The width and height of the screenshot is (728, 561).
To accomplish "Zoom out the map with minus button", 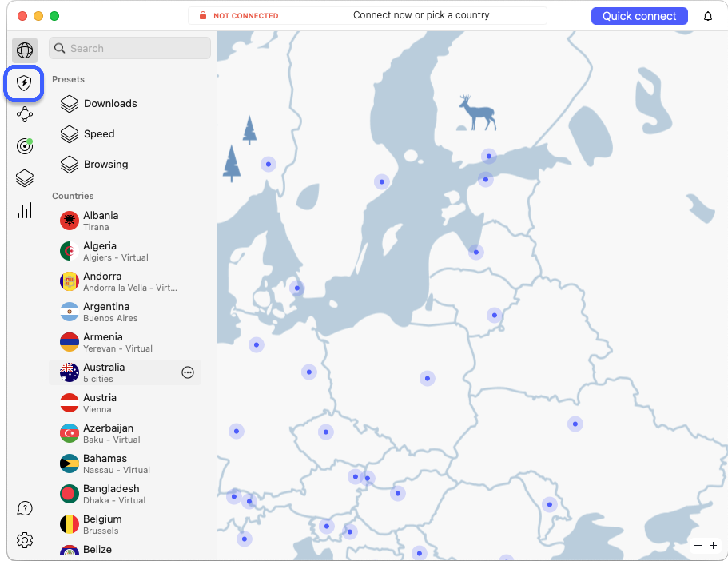I will tap(698, 545).
